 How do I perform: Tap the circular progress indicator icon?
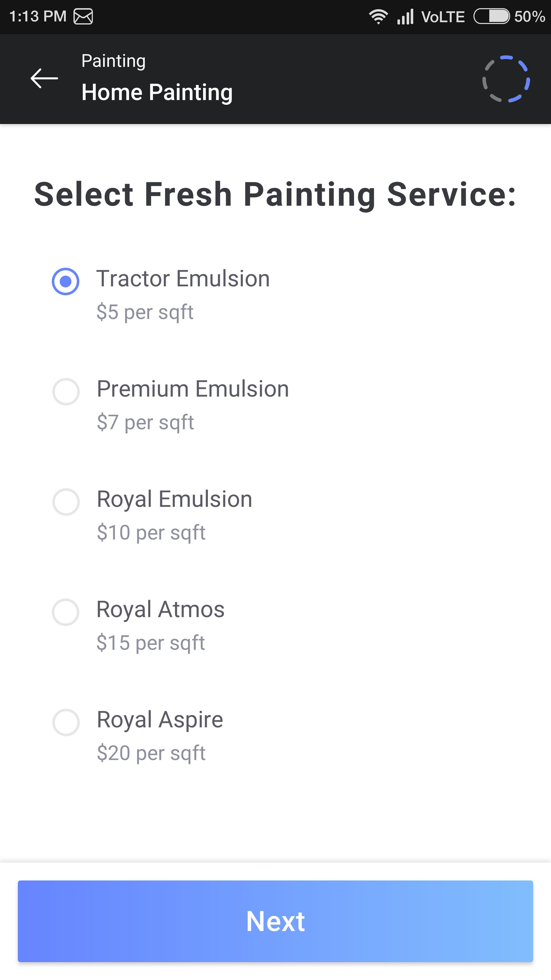coord(506,79)
